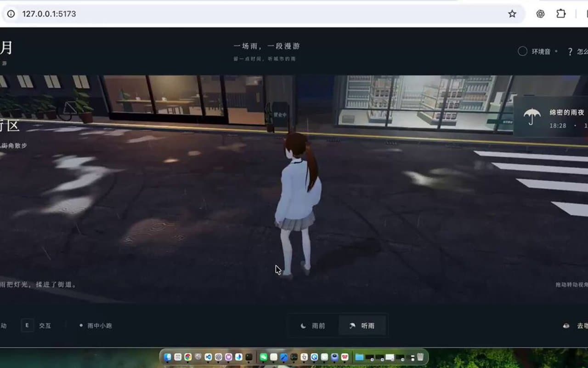Screen dimensions: 588x368
Task: Click the 18:28 time readout
Action: [x=558, y=126]
